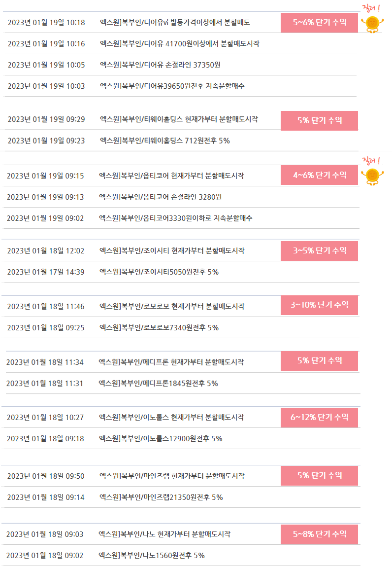This screenshot has width=392, height=566.
Task: Click the smiling sun mascot beside 5~6% badge
Action: click(372, 24)
